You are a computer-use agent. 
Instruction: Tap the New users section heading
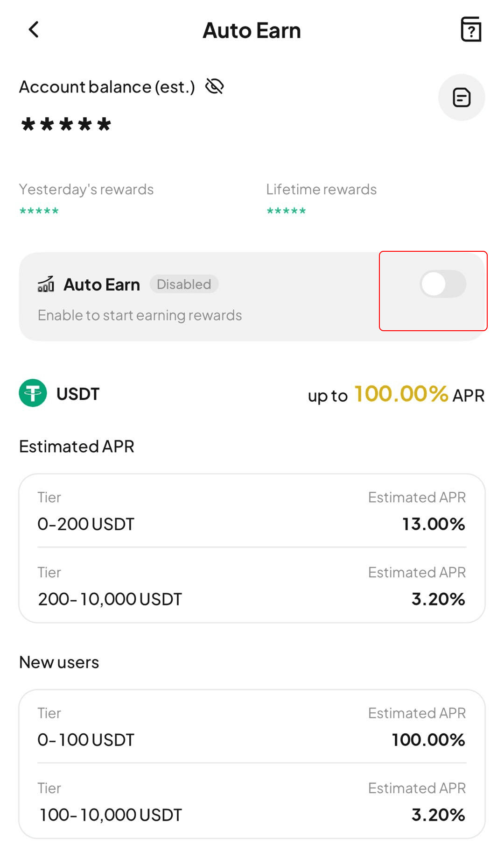(59, 662)
